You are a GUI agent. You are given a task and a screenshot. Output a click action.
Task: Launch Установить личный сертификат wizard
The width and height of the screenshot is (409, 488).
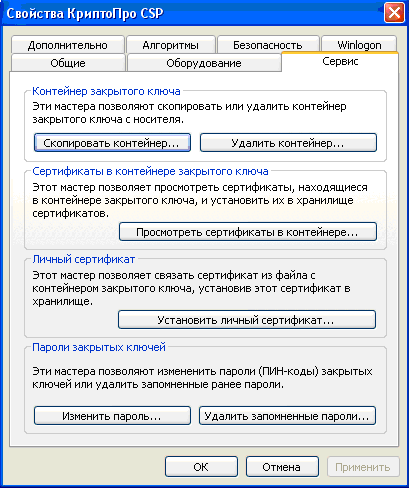pyautogui.click(x=247, y=320)
